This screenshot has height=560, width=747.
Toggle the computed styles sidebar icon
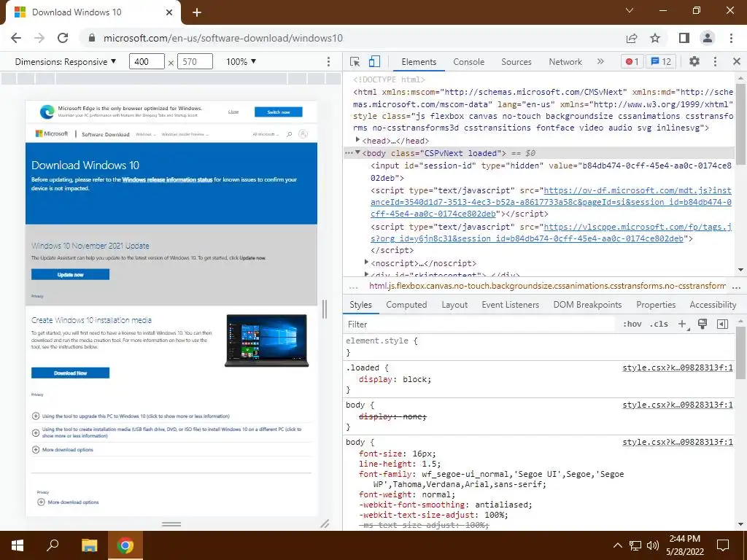point(722,324)
